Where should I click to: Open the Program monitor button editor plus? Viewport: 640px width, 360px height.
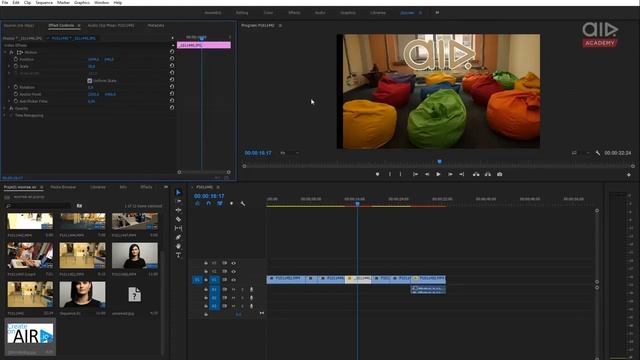pos(629,175)
